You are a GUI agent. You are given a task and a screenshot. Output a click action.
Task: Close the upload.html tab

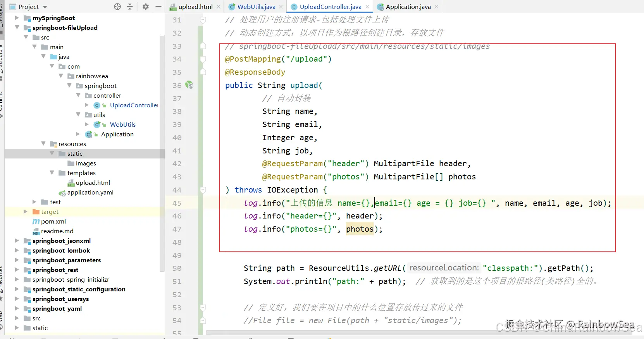click(x=219, y=7)
